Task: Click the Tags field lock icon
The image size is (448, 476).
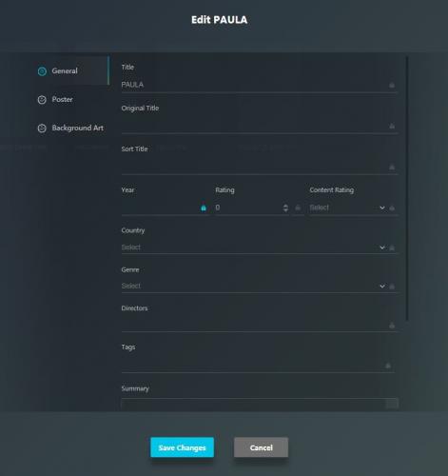Action: tap(388, 366)
